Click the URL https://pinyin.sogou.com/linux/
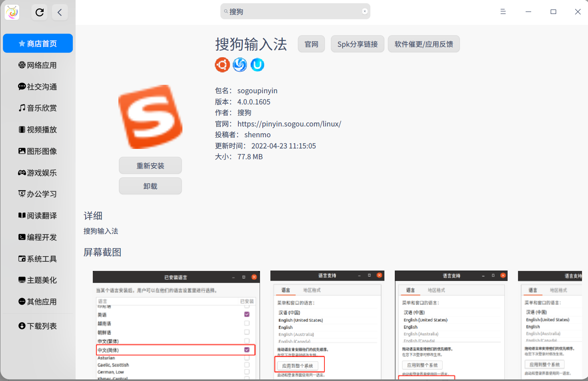The image size is (588, 381). point(289,124)
